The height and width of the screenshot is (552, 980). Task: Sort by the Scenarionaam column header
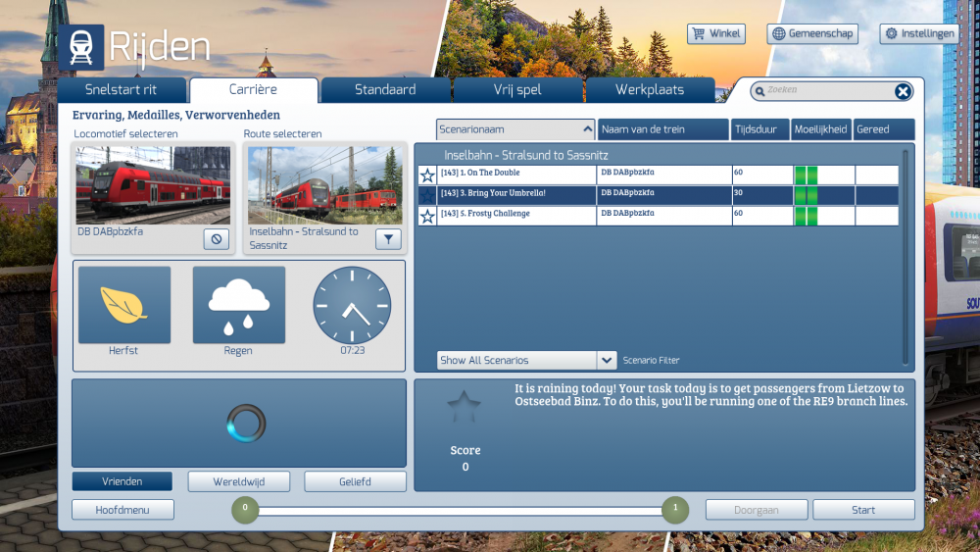tap(515, 129)
